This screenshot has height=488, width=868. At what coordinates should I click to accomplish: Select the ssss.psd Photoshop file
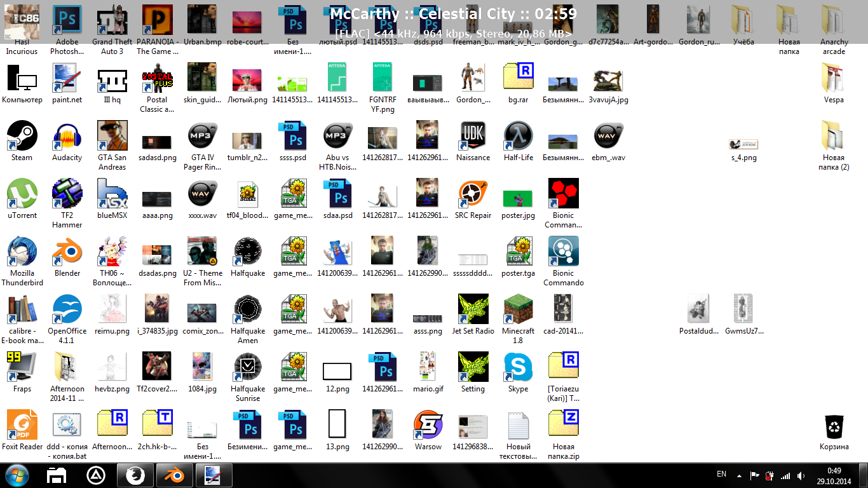pos(292,137)
